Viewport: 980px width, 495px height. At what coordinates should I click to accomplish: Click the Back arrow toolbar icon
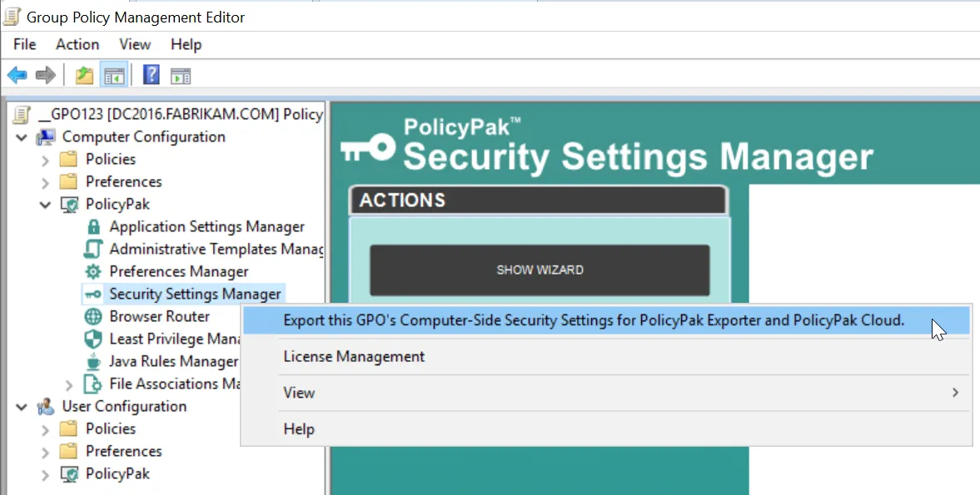[x=17, y=76]
